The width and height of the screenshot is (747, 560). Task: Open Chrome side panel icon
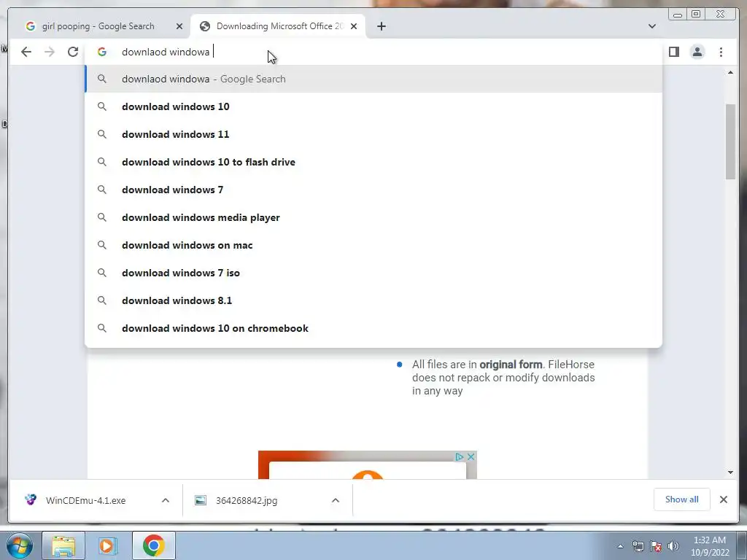point(673,52)
